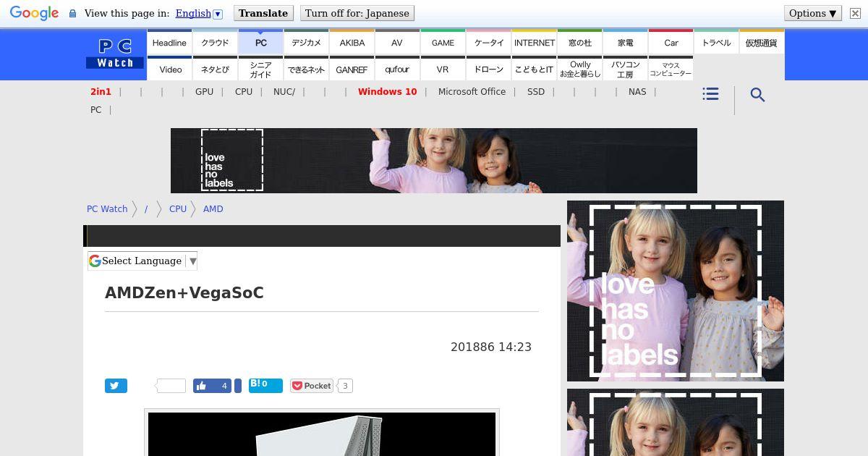The height and width of the screenshot is (456, 868).
Task: Open the AKIBA tab
Action: pos(352,43)
